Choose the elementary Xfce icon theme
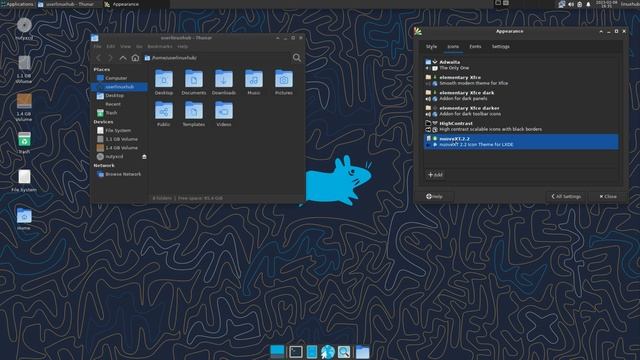 tap(521, 80)
